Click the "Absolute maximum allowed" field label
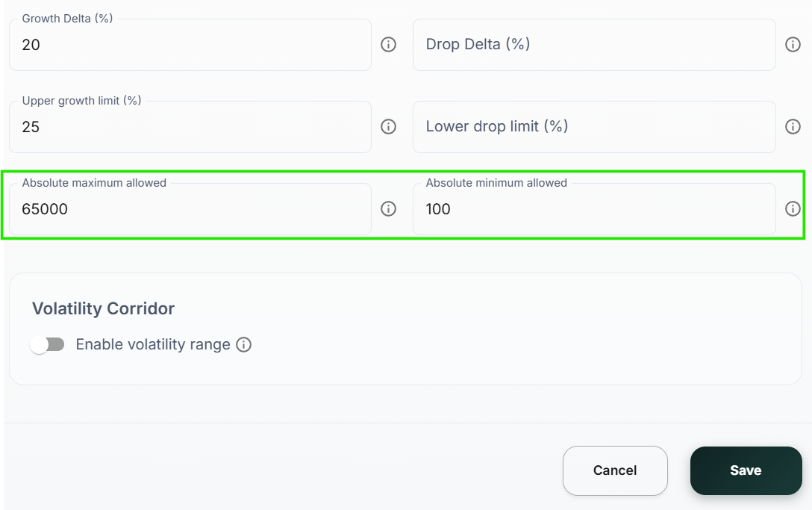 click(x=94, y=183)
